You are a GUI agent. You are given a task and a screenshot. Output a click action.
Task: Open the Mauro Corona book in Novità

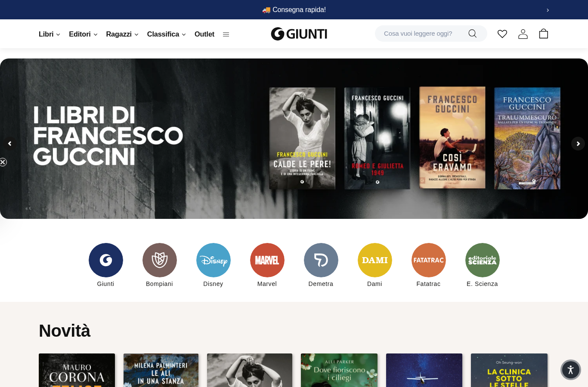77,370
